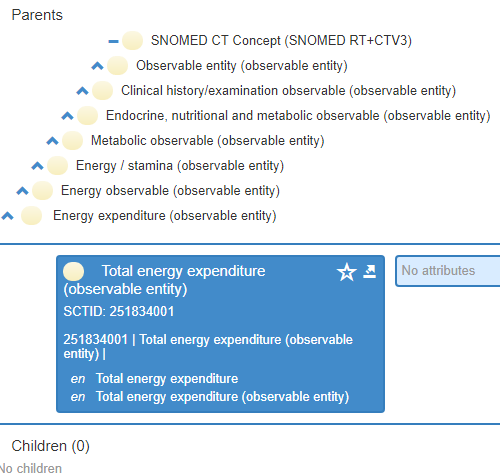Open Energy / stamina (observable entity) concept

[180, 166]
